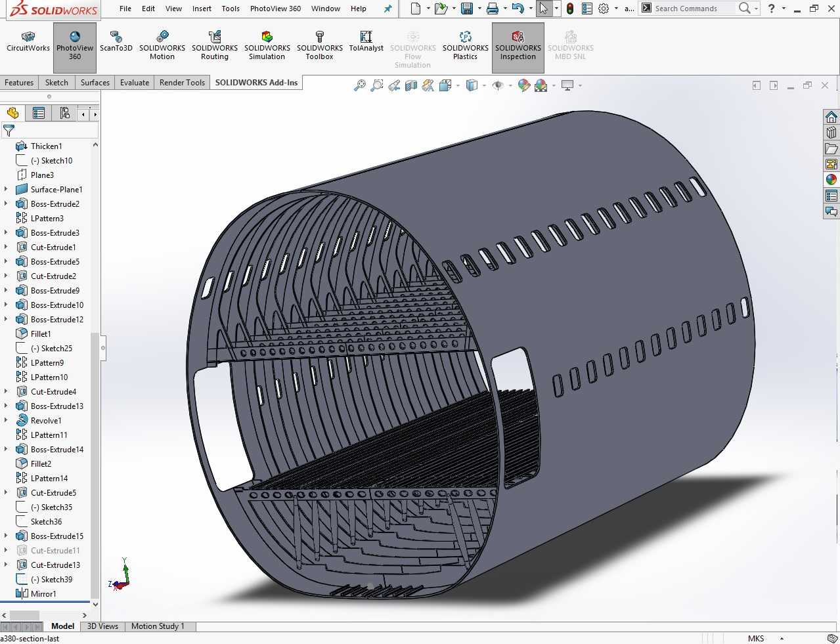Click the Open file icon
This screenshot has height=644, width=840.
click(441, 9)
